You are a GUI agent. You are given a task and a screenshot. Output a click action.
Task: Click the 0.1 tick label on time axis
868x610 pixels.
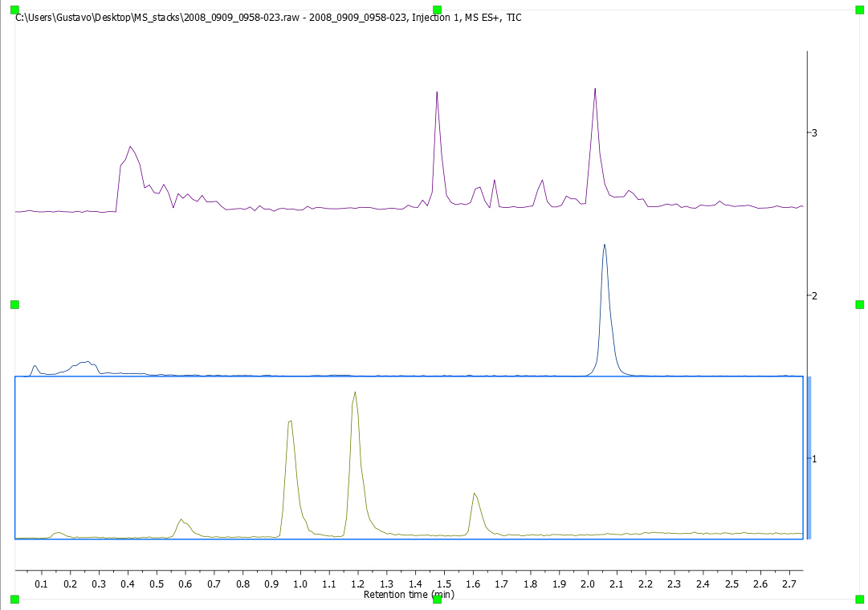point(42,584)
